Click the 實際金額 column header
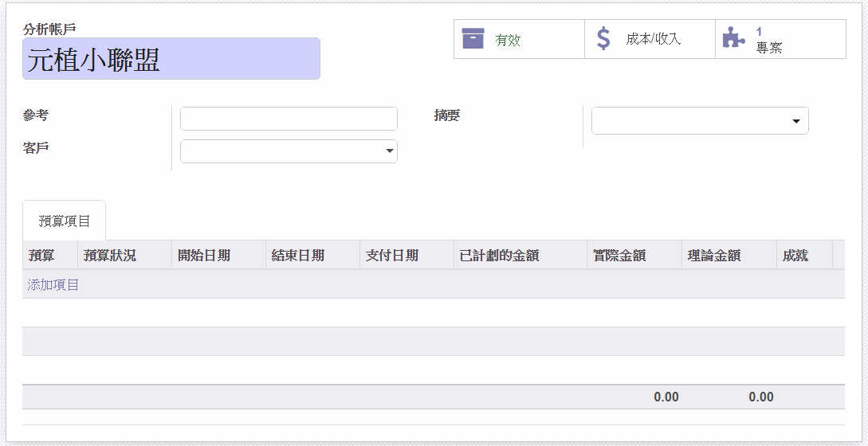This screenshot has height=446, width=868. coord(619,256)
